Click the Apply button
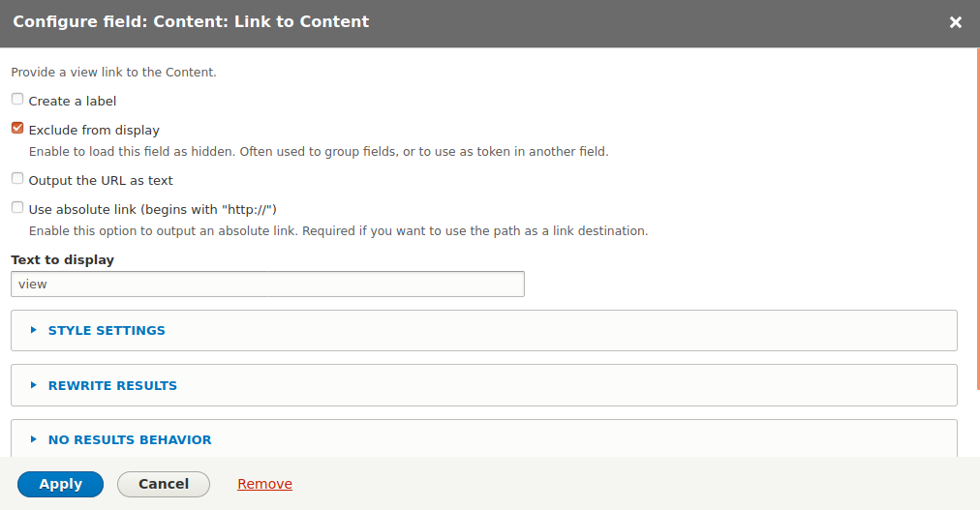The height and width of the screenshot is (510, 980). click(60, 484)
